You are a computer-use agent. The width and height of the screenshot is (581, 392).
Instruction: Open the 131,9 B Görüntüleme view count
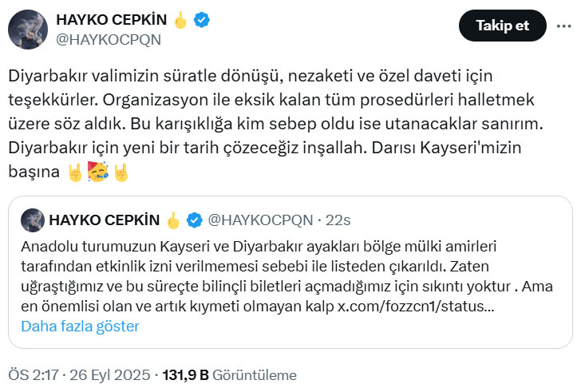pos(229,375)
